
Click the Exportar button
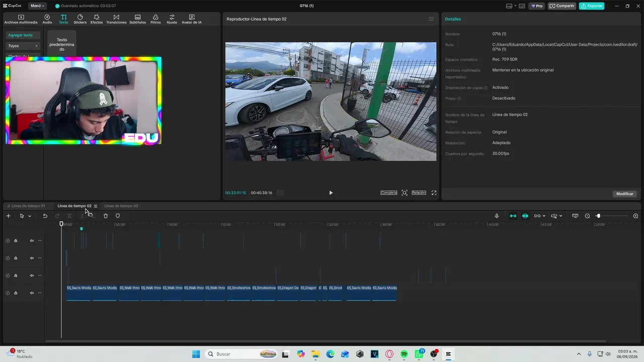[592, 6]
